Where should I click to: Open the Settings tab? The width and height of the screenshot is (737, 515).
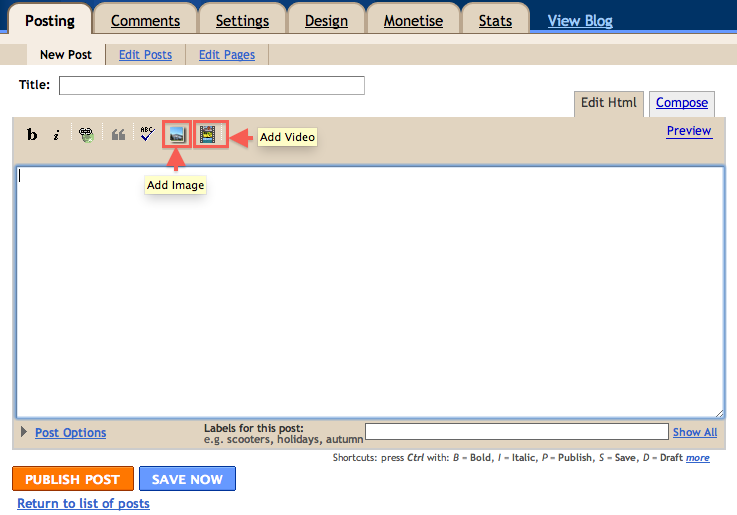242,21
